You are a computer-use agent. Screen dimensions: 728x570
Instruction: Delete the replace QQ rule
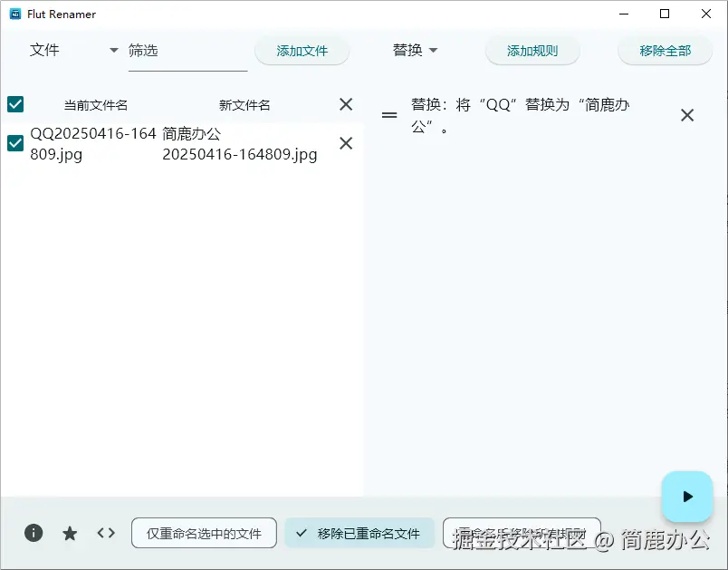coord(687,115)
